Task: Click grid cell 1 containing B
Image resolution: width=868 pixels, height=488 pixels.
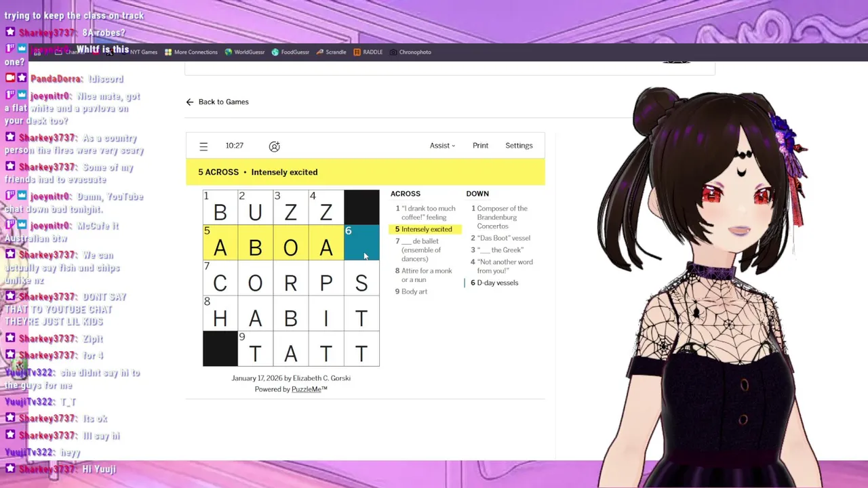Action: point(220,207)
